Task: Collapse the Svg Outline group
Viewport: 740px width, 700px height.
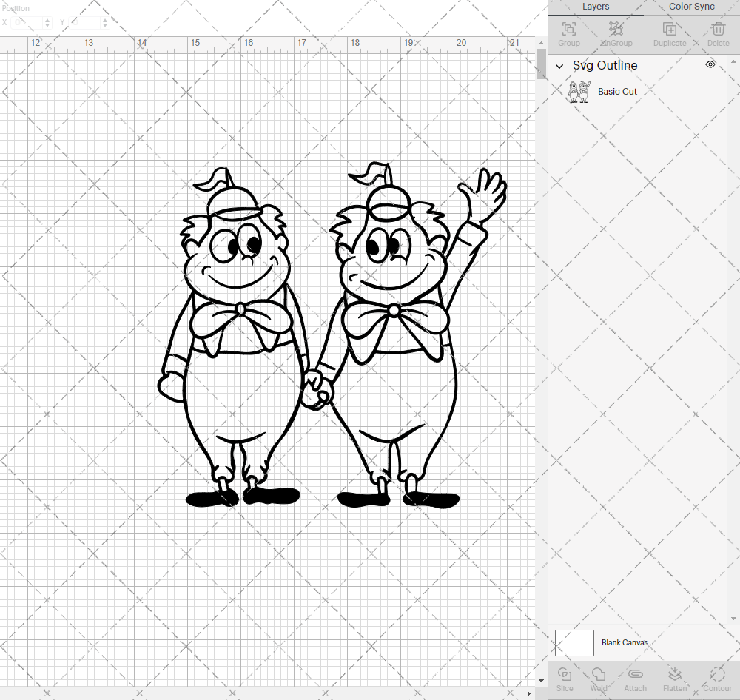Action: [x=559, y=66]
